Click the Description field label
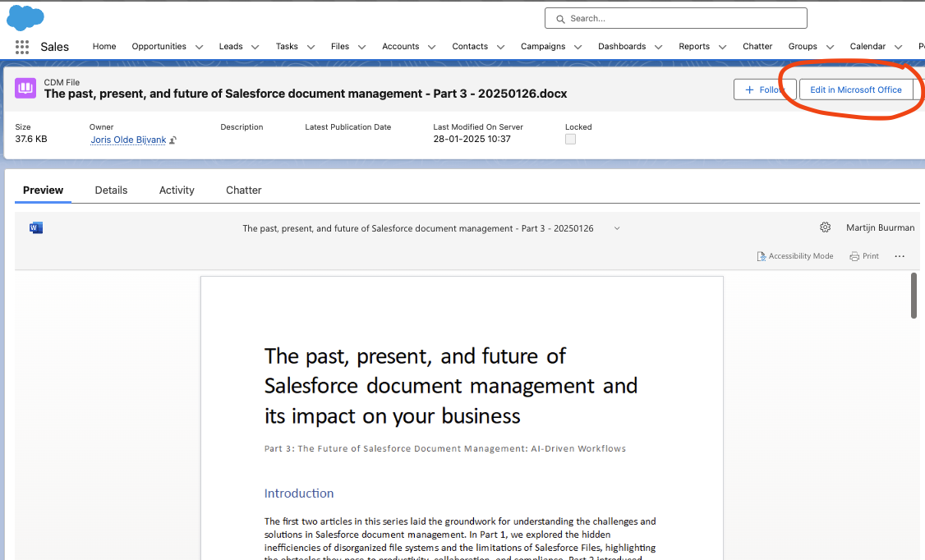The width and height of the screenshot is (925, 560). (242, 126)
